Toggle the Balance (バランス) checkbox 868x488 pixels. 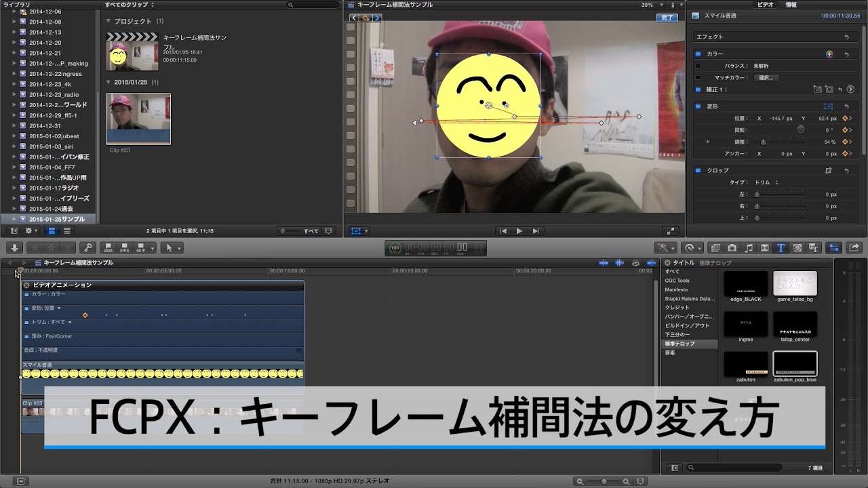click(x=698, y=66)
